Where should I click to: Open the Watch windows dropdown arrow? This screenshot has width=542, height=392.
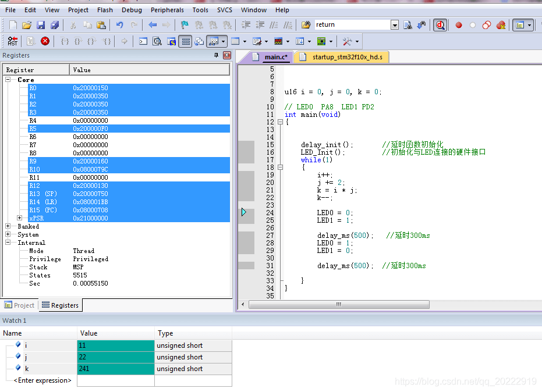coord(224,41)
